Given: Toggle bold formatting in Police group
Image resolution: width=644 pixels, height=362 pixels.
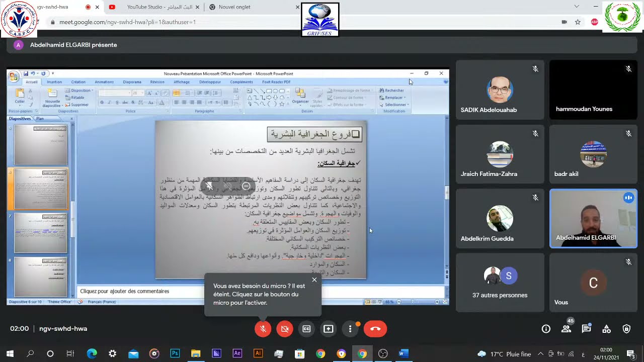Looking at the screenshot, I should click(x=102, y=102).
